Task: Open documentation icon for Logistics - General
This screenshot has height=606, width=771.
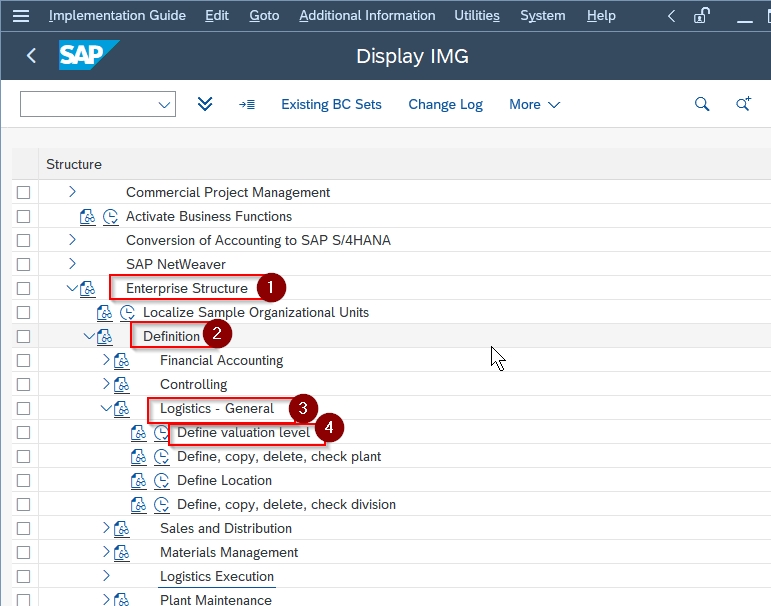Action: click(121, 409)
